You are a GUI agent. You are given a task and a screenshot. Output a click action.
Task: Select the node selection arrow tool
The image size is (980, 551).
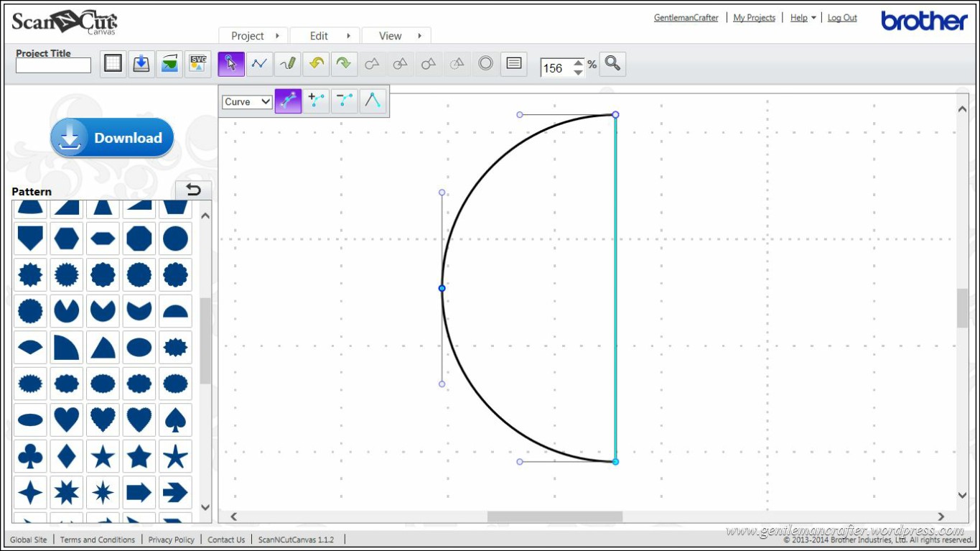(231, 64)
